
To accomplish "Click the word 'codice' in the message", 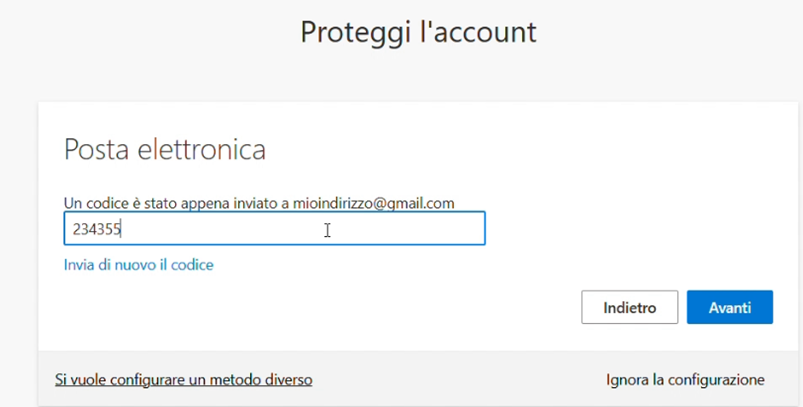I will click(102, 203).
